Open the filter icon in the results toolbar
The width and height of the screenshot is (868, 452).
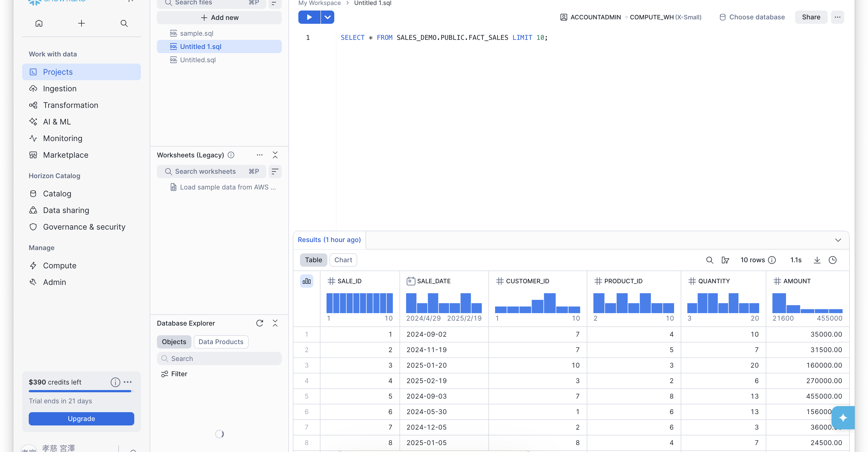coord(726,260)
